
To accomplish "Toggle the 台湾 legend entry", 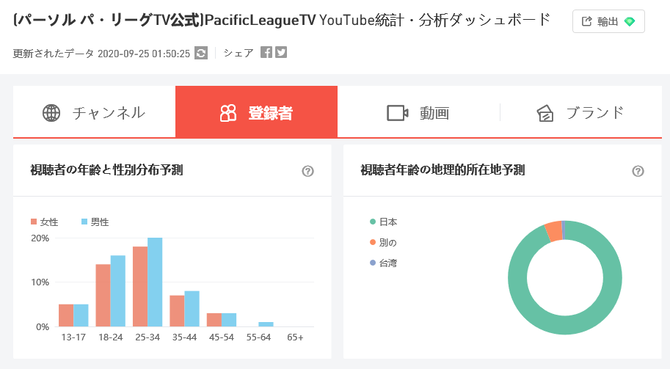I will (383, 263).
